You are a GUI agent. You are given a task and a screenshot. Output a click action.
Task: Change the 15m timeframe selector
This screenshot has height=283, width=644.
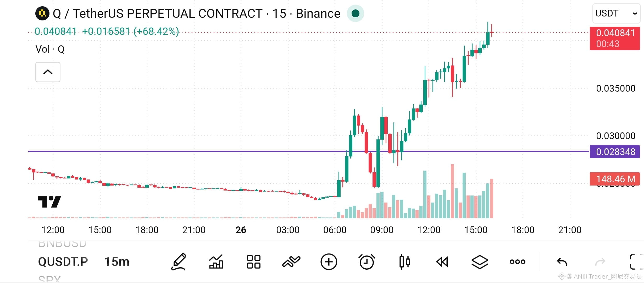(x=117, y=262)
